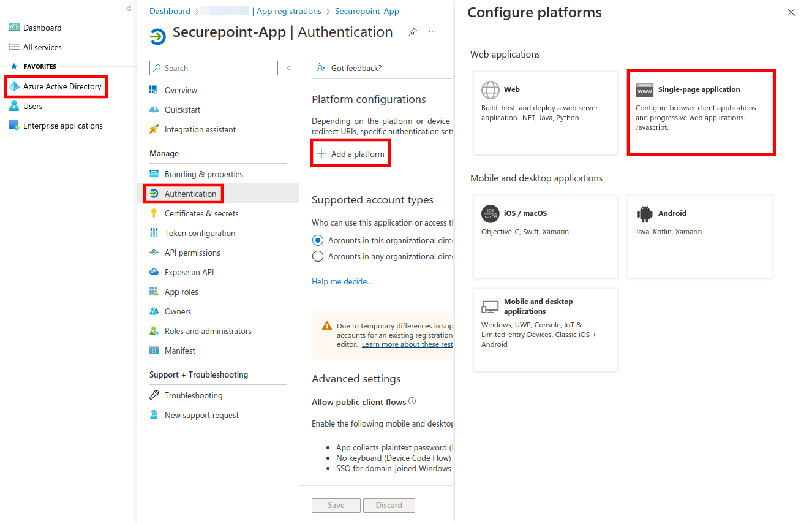Click the Integration assistant rocket icon

[154, 129]
